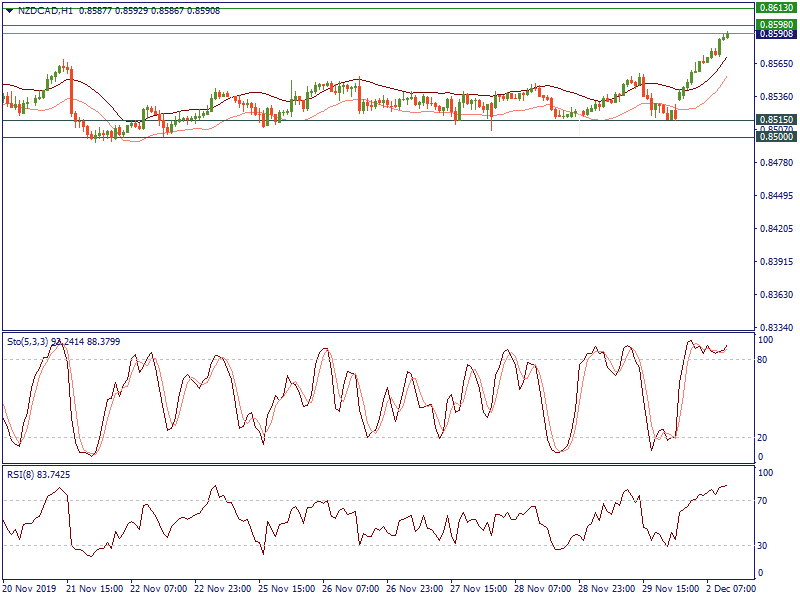Click the 0.84200 price axis label
This screenshot has height=600, width=800.
pyautogui.click(x=775, y=229)
